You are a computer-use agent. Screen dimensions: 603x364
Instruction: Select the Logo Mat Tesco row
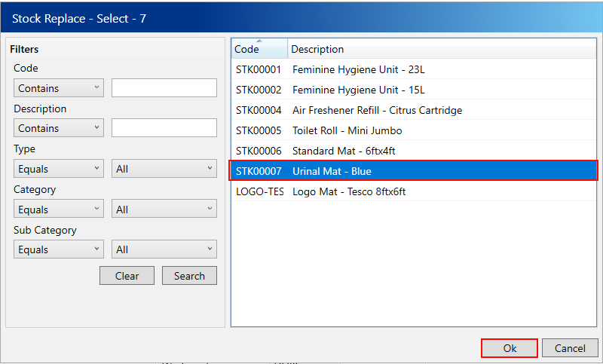coord(413,191)
